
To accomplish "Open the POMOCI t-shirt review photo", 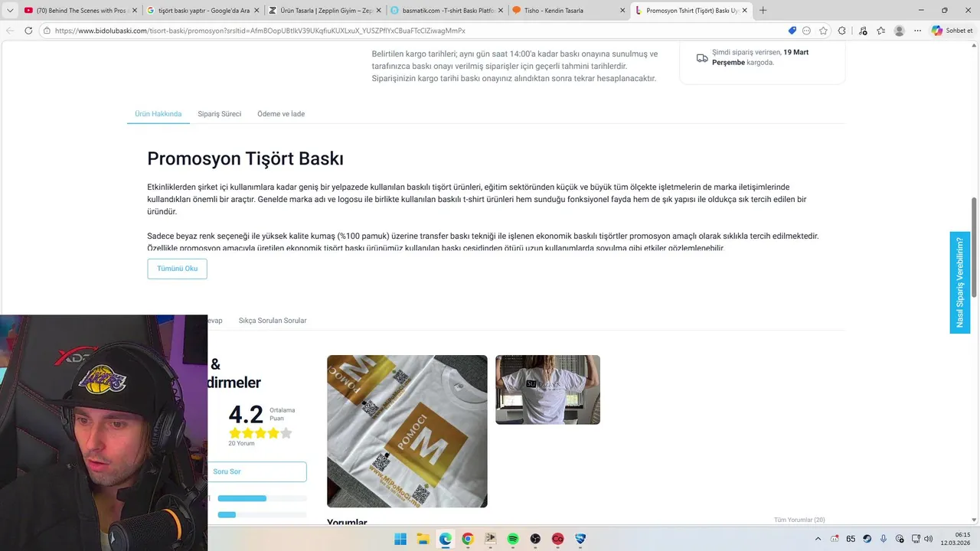I will [x=407, y=431].
